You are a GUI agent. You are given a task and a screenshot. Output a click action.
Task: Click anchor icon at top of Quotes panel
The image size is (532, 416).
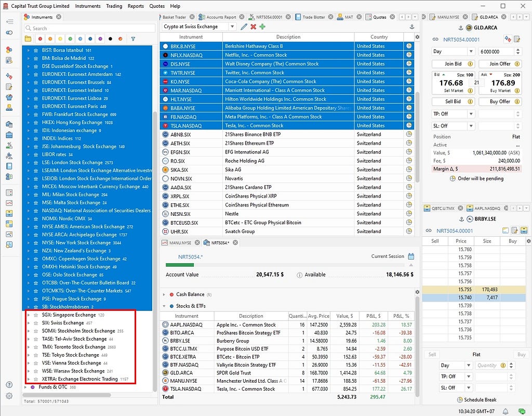pyautogui.click(x=412, y=27)
